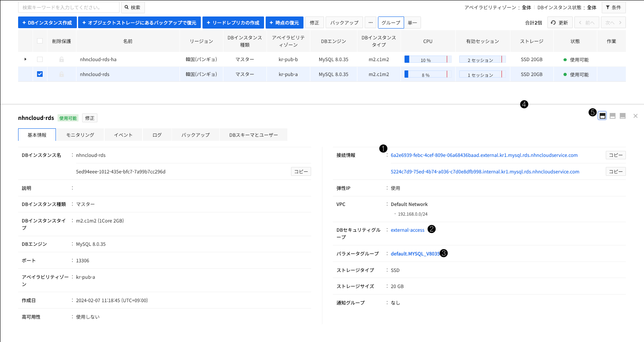Click the アベイラビリティゾーン filter label

[x=490, y=8]
